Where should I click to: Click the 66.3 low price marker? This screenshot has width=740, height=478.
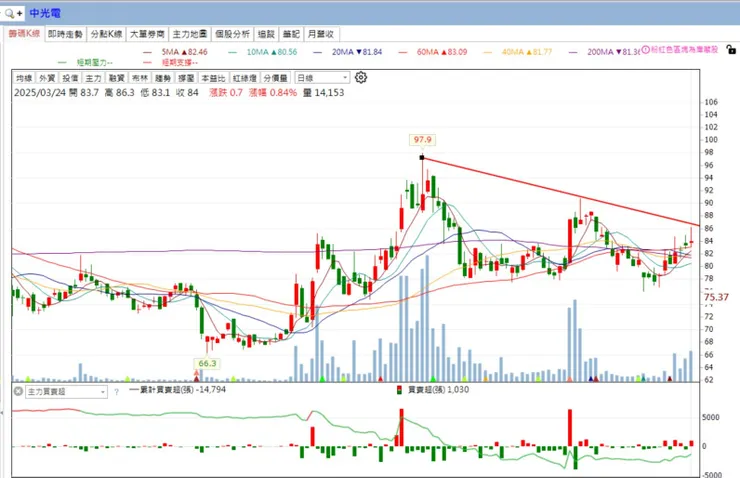point(207,363)
